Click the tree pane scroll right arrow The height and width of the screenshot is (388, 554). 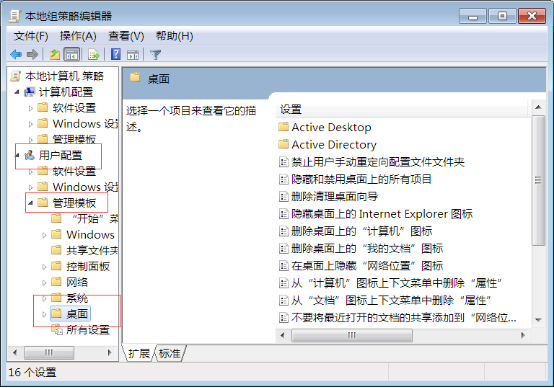pos(109,352)
